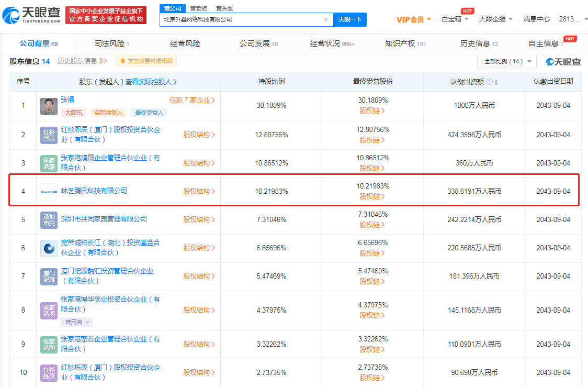Open the 司法风险 tab

pos(112,43)
